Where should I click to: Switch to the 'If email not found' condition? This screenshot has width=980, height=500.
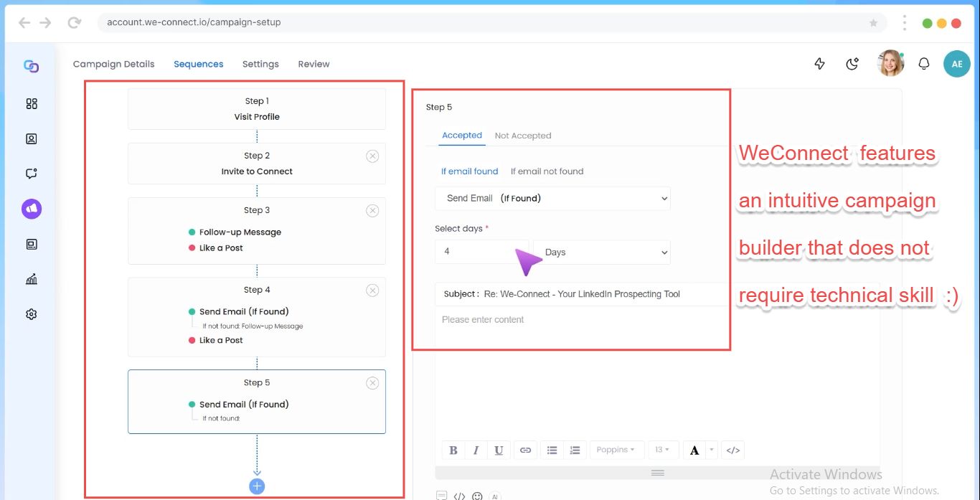pyautogui.click(x=547, y=171)
